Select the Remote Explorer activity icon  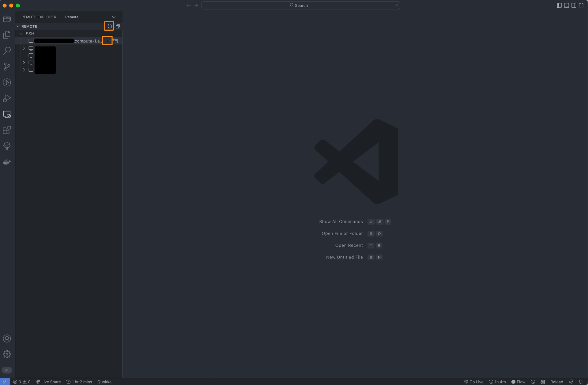(x=7, y=114)
